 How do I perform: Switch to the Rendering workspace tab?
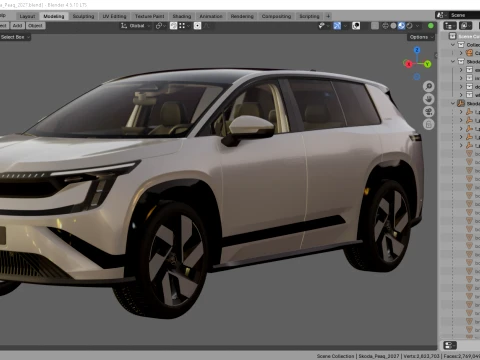[x=242, y=16]
